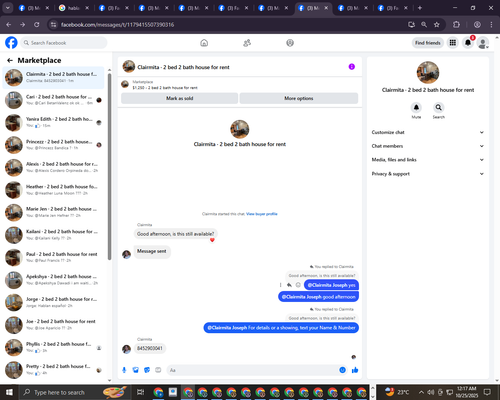Open the Yanira Edith conversation
The height and width of the screenshot is (400, 500).
point(53,122)
